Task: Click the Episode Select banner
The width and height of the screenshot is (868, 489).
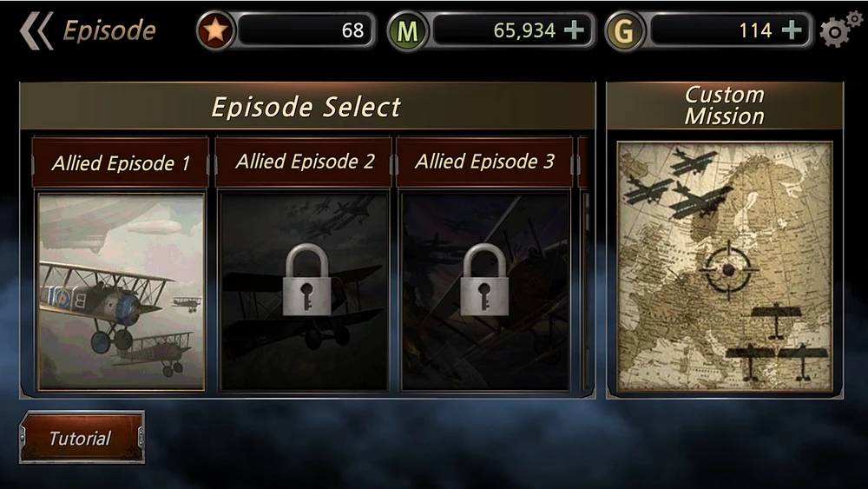Action: coord(307,106)
